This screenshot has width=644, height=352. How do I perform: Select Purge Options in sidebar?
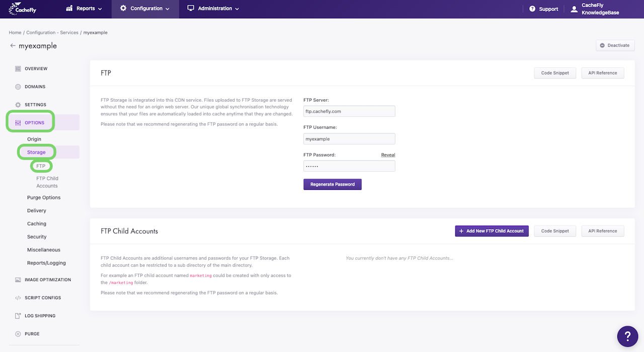coord(44,197)
